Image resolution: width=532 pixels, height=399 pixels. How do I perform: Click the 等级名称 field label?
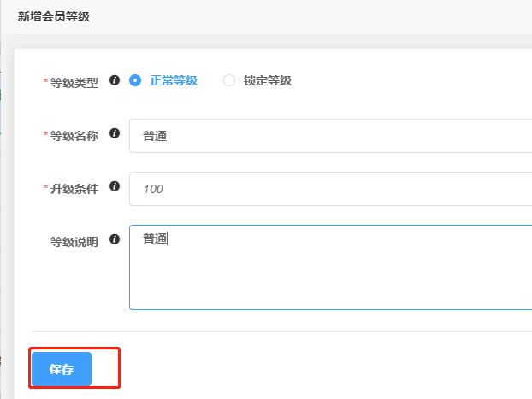(74, 136)
